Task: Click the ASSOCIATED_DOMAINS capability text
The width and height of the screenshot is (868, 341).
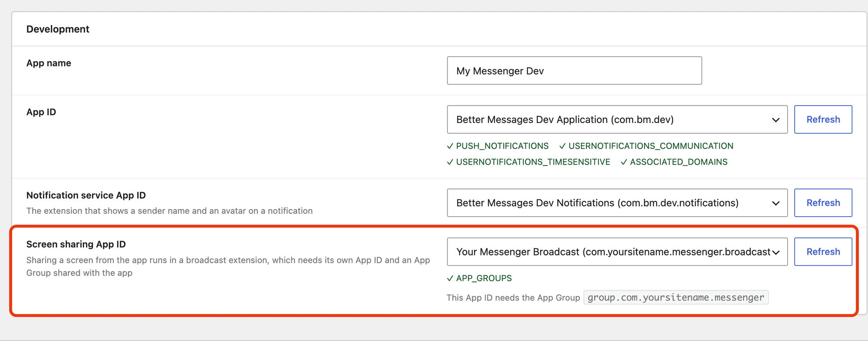Action: click(x=679, y=162)
